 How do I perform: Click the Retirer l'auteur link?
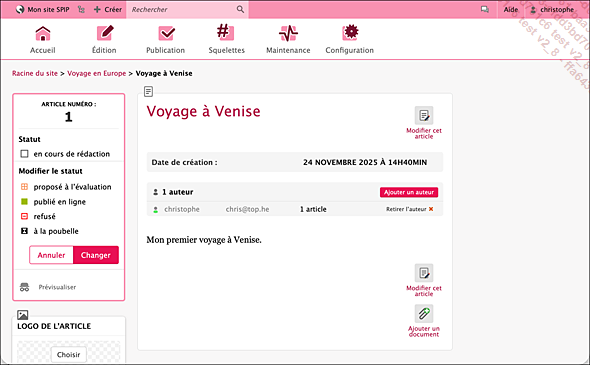tap(406, 209)
